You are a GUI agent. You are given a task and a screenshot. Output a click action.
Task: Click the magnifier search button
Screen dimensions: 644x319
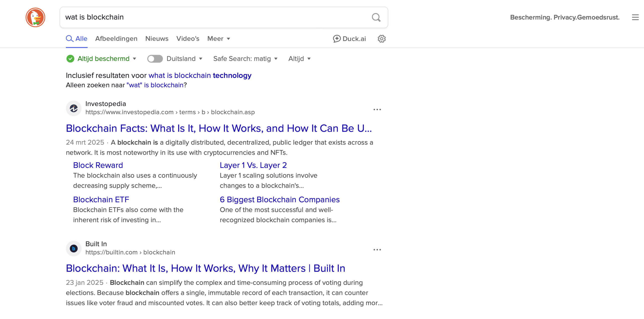(376, 17)
